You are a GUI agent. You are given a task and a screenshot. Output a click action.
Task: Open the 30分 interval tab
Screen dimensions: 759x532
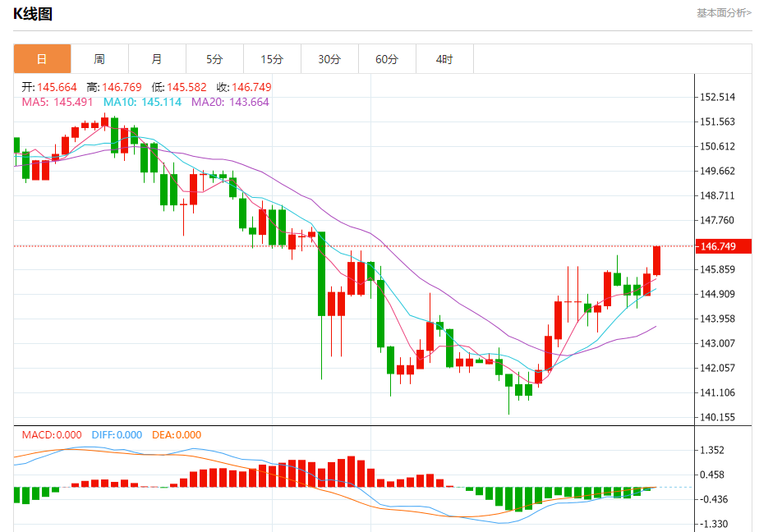tap(329, 59)
